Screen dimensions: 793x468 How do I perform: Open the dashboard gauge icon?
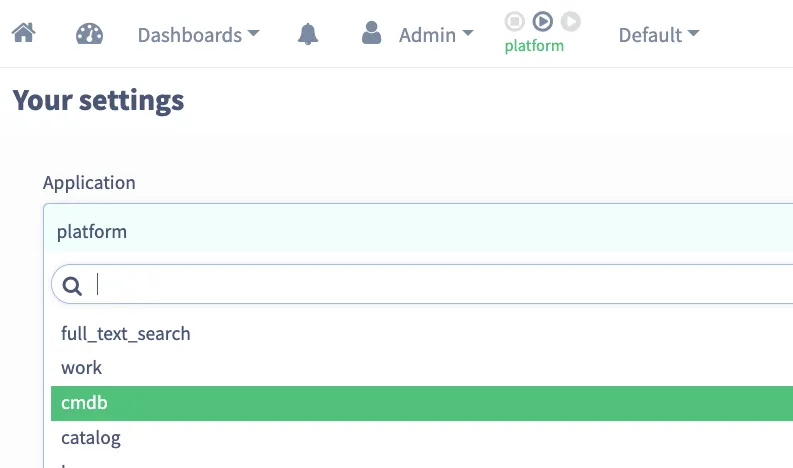90,34
